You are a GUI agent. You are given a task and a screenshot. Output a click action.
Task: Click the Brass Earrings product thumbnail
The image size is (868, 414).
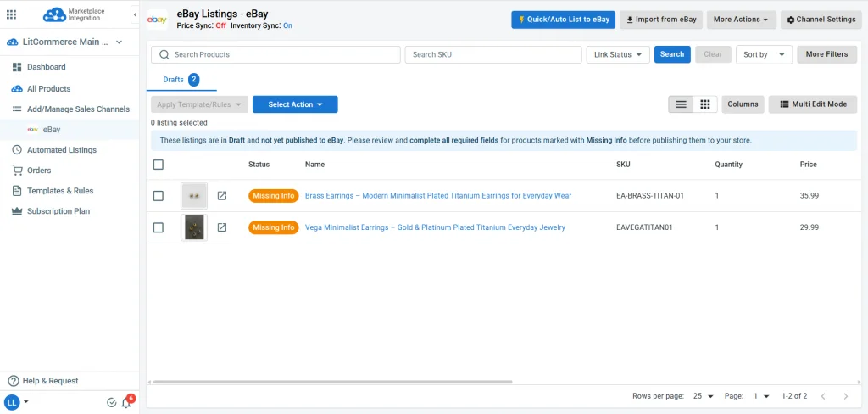[194, 196]
